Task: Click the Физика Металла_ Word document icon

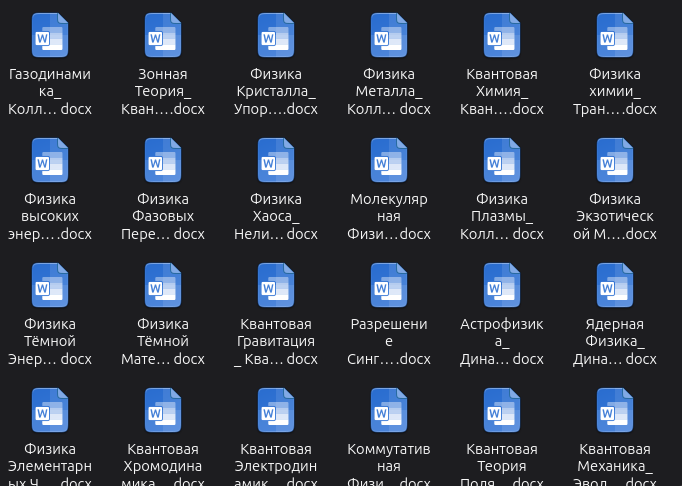Action: coord(389,35)
